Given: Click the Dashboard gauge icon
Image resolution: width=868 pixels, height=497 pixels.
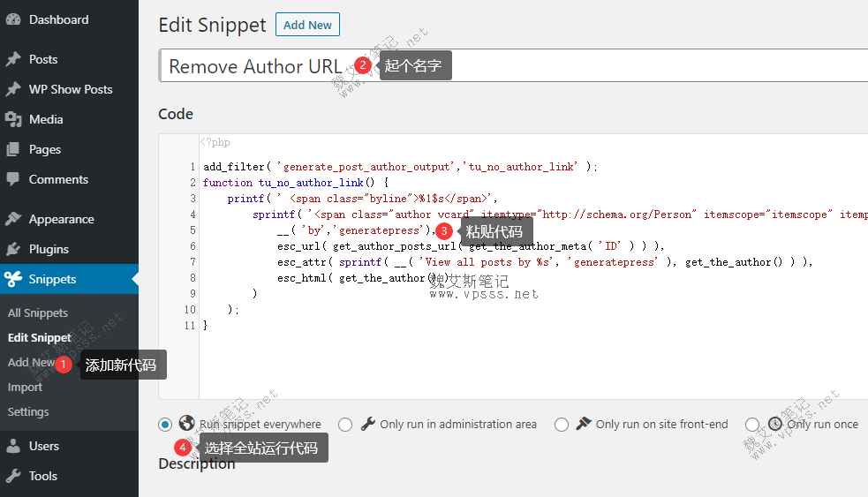Looking at the screenshot, I should [13, 19].
